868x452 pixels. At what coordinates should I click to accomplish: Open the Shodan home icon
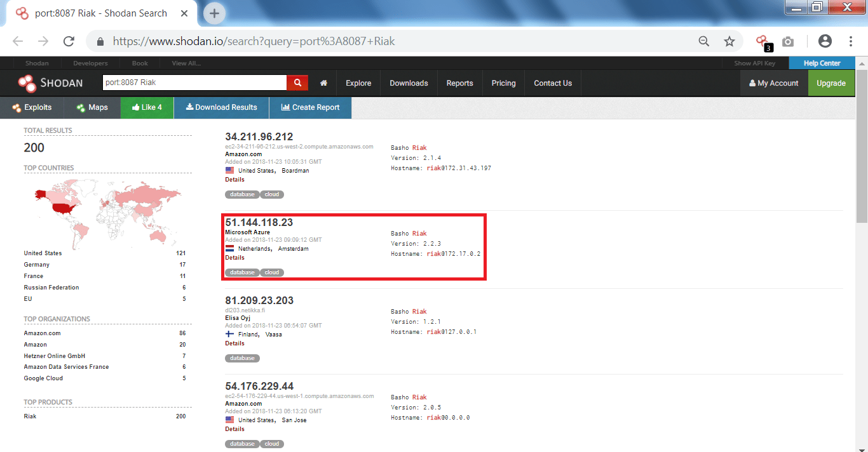tap(323, 83)
